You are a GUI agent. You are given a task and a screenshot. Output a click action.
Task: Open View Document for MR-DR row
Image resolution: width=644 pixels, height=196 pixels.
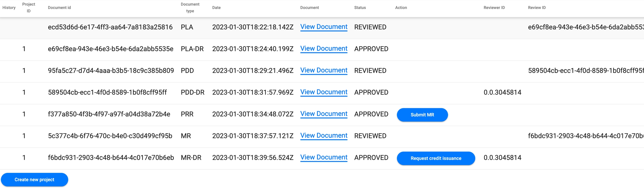(x=324, y=157)
